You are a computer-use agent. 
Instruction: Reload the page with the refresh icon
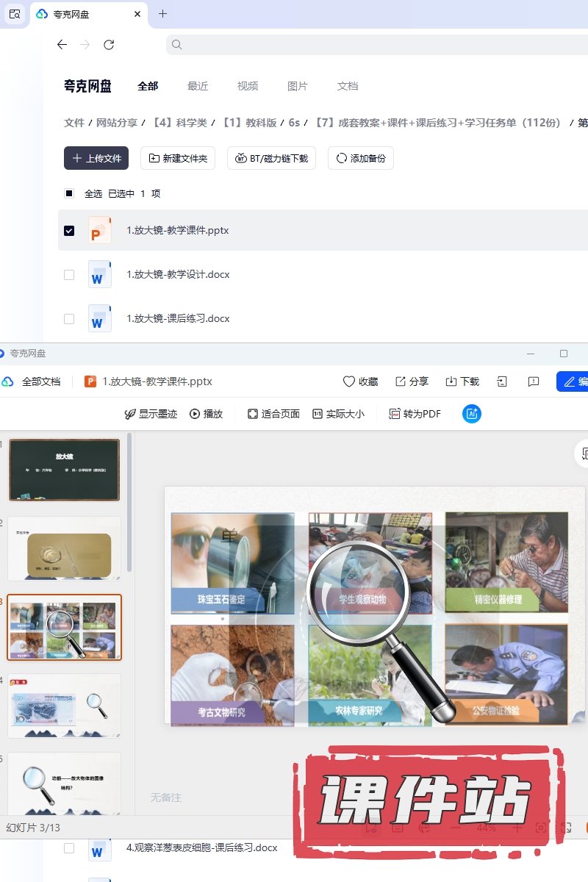pyautogui.click(x=109, y=45)
